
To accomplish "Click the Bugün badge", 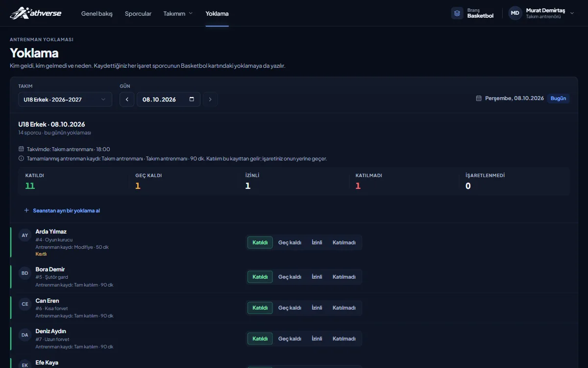I will pos(559,98).
